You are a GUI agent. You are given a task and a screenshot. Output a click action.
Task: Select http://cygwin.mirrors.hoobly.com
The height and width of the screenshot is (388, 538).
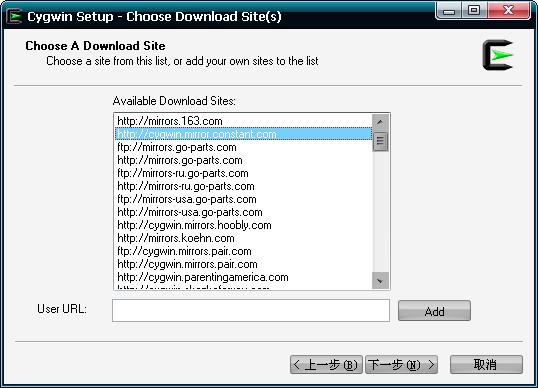click(x=243, y=225)
